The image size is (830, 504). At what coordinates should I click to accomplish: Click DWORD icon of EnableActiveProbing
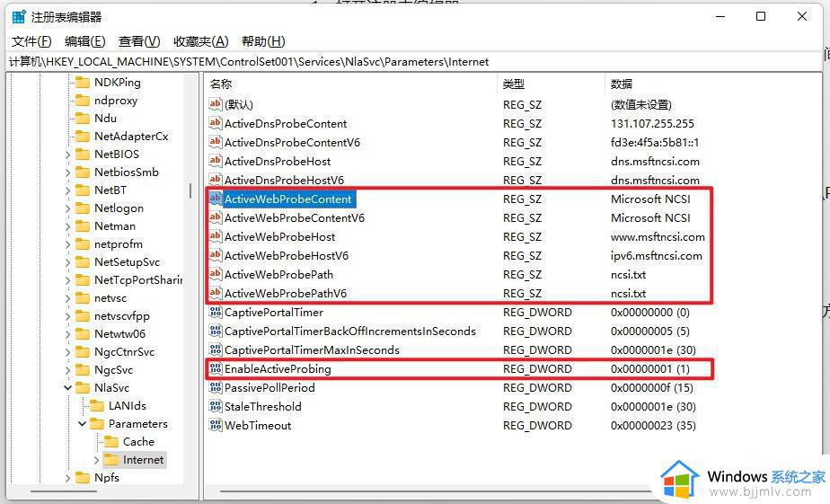click(215, 368)
